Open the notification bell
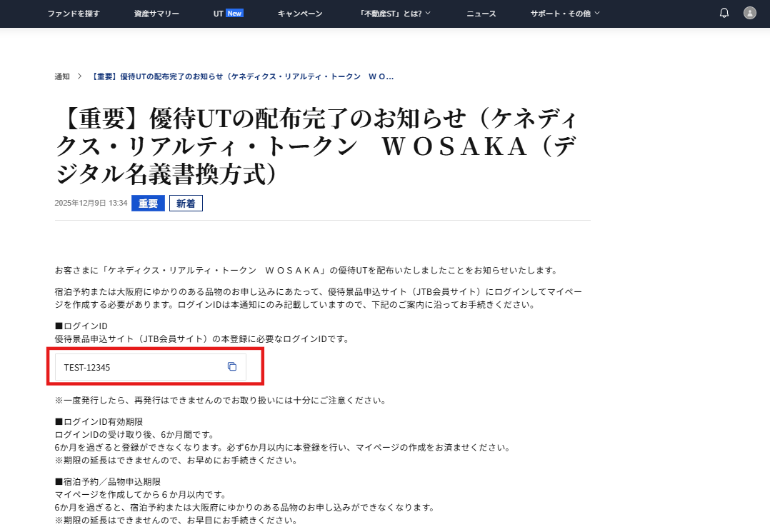770x532 pixels. [x=724, y=14]
